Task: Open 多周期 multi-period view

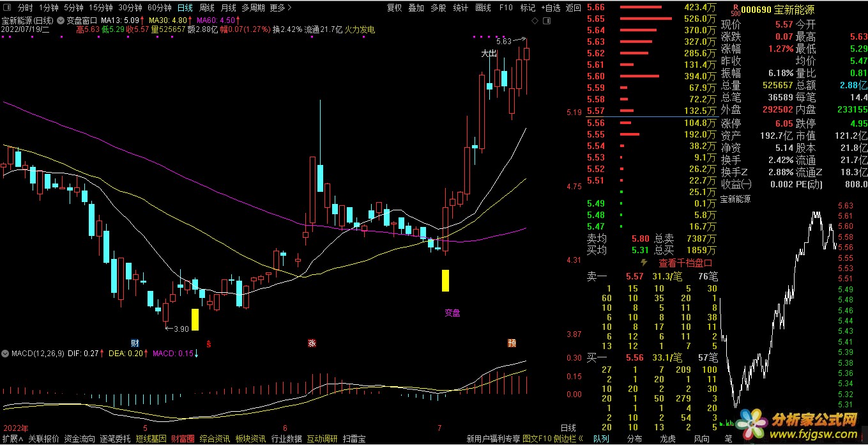Action: (x=253, y=8)
